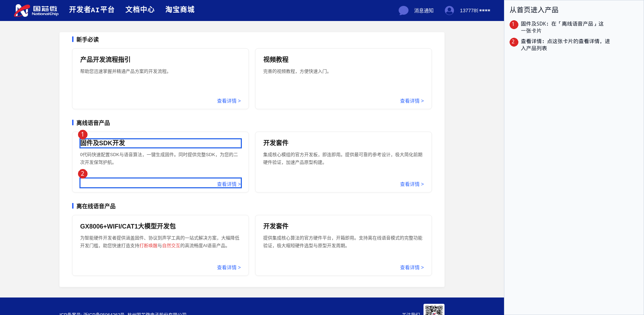The image size is (644, 315).
Task: Click side panel step text 查看详情
Action: [565, 45]
